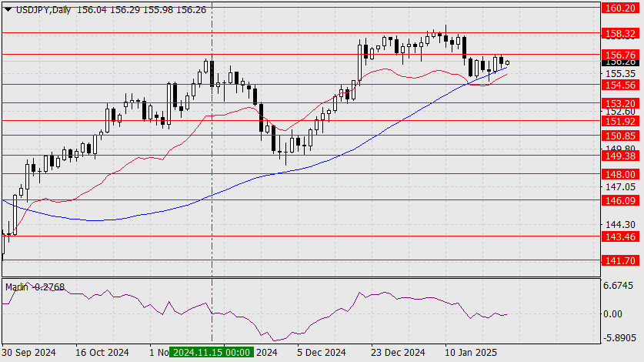
Task: Select the 6.6745 oscillator scale value
Action: 618,286
